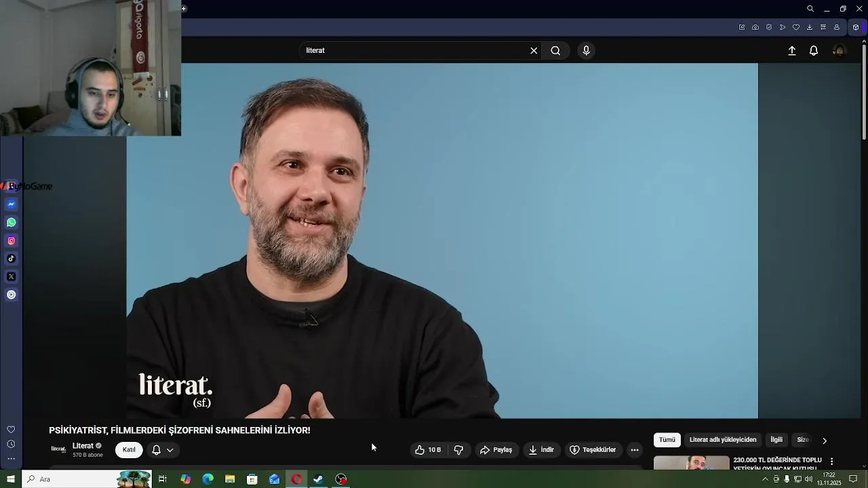Click the page vertical scrollbar thumb
Screen dimensions: 868x488
(864, 91)
